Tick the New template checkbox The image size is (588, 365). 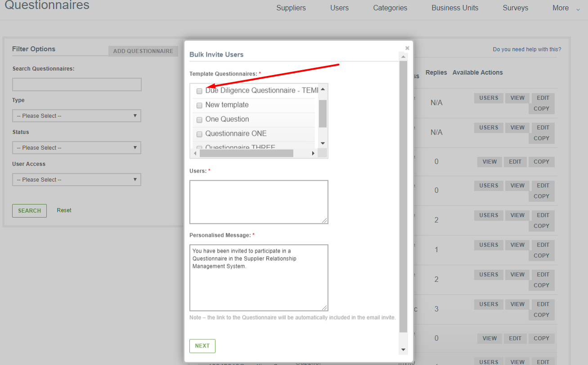click(199, 106)
